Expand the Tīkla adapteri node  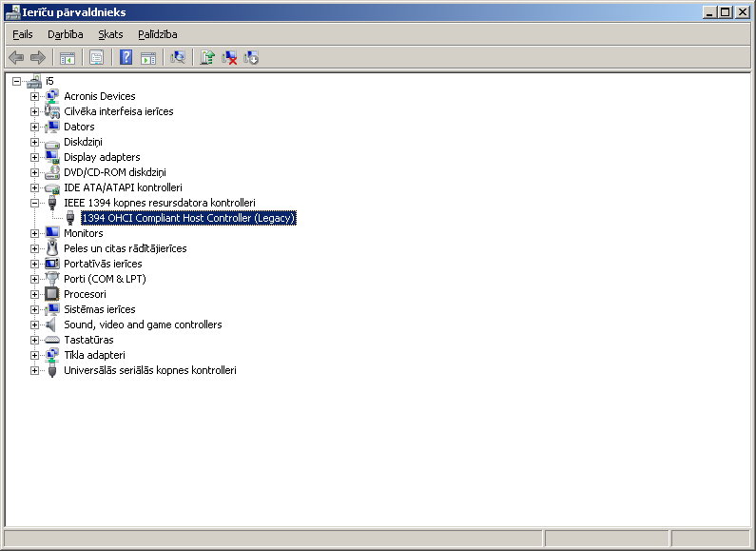(35, 355)
